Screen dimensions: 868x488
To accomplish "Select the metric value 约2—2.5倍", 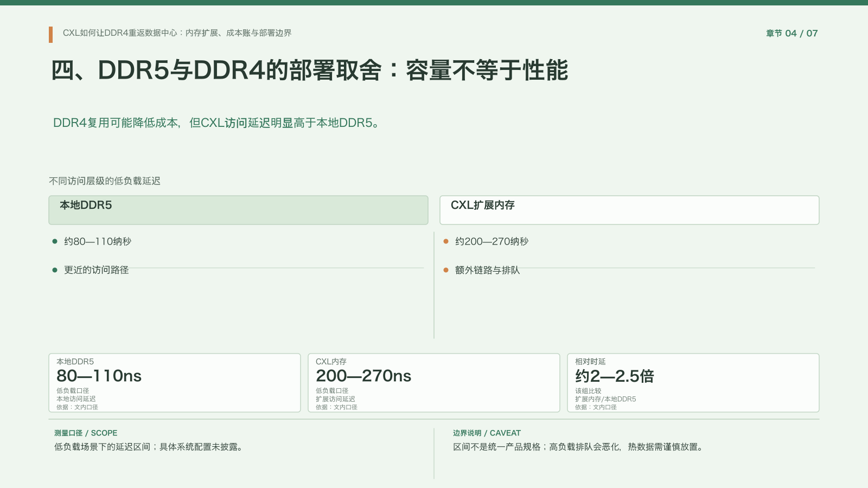I will (x=615, y=376).
